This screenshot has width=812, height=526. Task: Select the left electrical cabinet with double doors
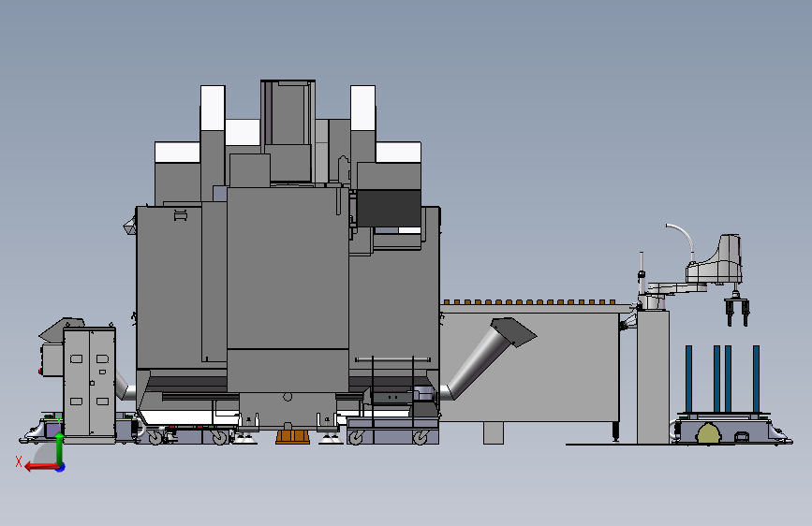coord(89,383)
